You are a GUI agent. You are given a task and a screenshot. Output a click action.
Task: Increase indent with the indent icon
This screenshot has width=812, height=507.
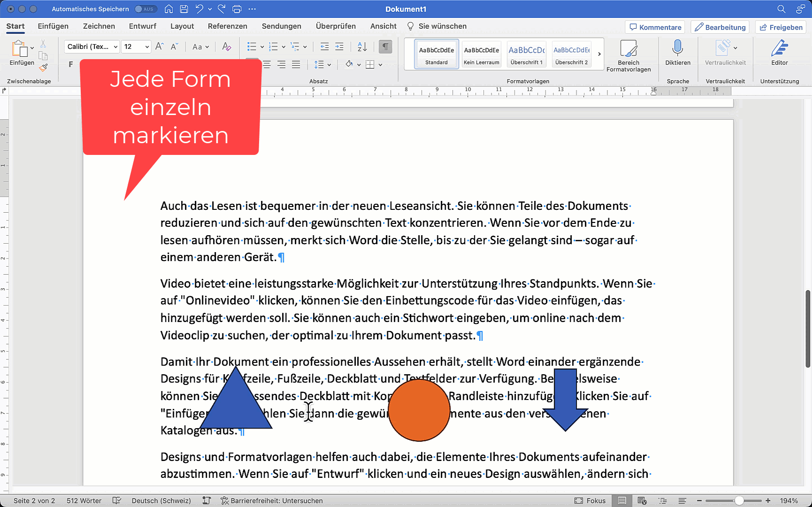pos(339,46)
